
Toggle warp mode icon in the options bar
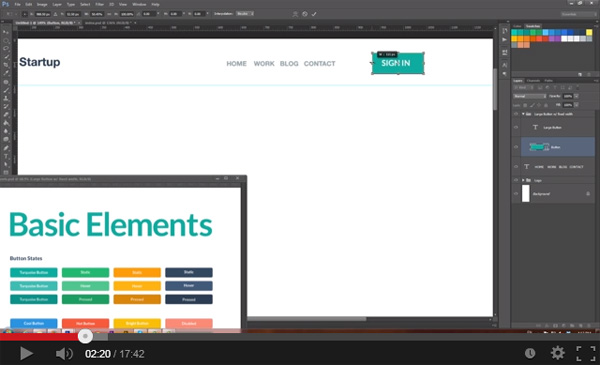(x=295, y=14)
